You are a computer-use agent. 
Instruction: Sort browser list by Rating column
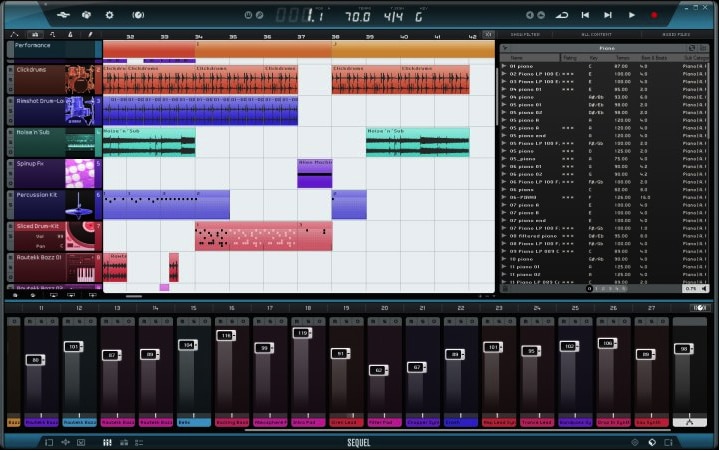tap(570, 58)
